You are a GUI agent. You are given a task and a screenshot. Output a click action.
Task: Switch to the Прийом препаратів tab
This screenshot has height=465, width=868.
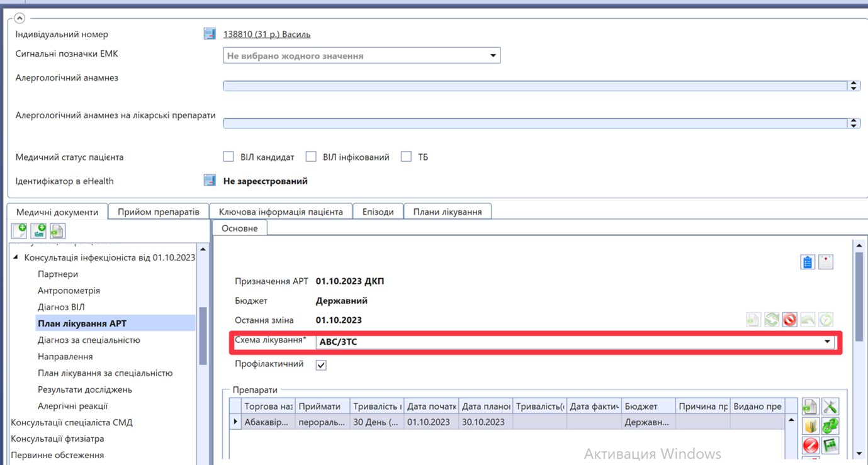click(159, 211)
